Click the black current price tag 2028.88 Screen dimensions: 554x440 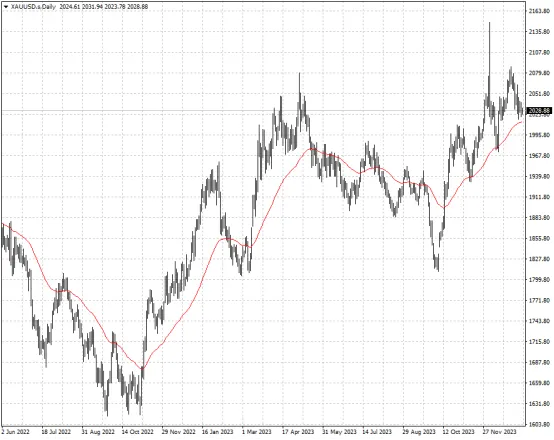coord(539,111)
